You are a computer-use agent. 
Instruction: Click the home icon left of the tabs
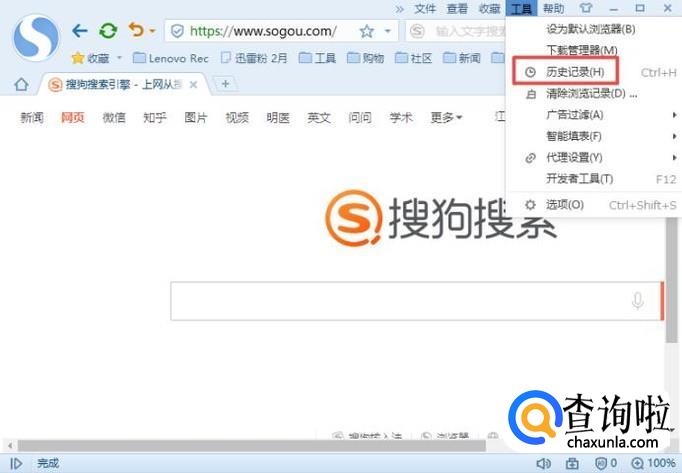click(21, 84)
